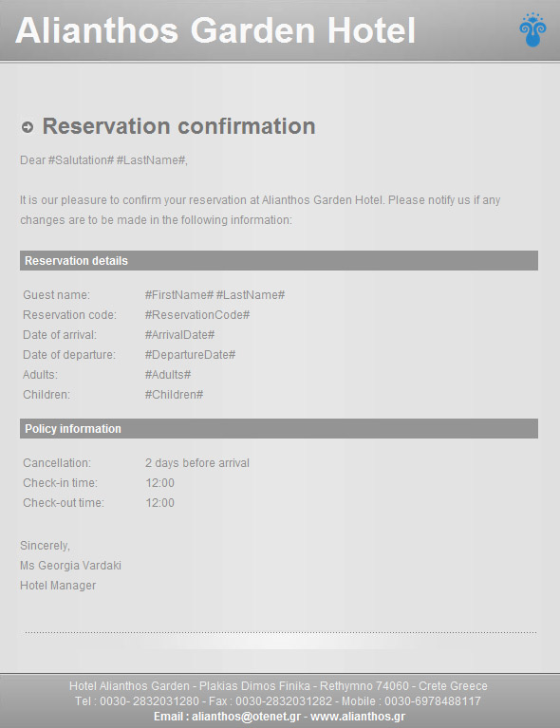This screenshot has height=728, width=560.
Task: Click the Reservation details section bar
Action: pyautogui.click(x=279, y=260)
